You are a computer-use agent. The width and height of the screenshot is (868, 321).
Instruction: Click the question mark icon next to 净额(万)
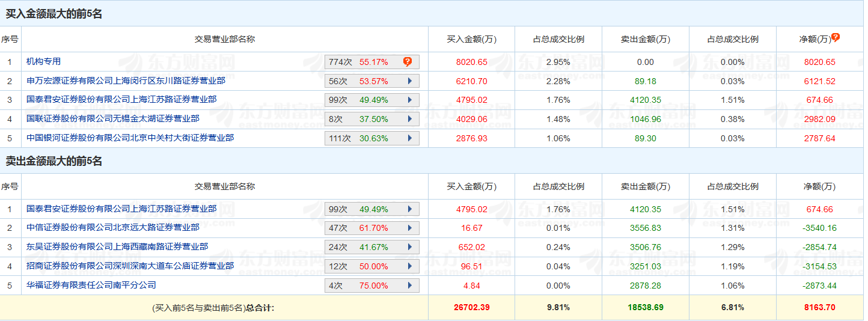coord(836,37)
